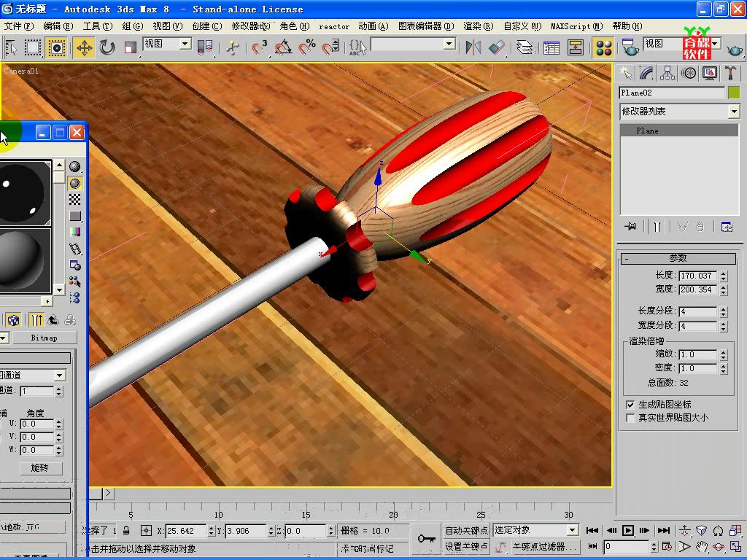This screenshot has width=747, height=560.
Task: Use the pivot point center flyout
Action: 204,47
